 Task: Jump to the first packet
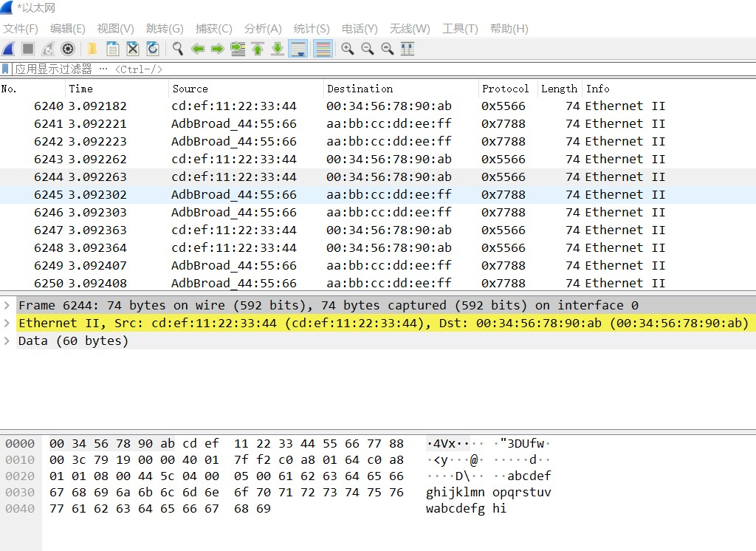pyautogui.click(x=258, y=49)
